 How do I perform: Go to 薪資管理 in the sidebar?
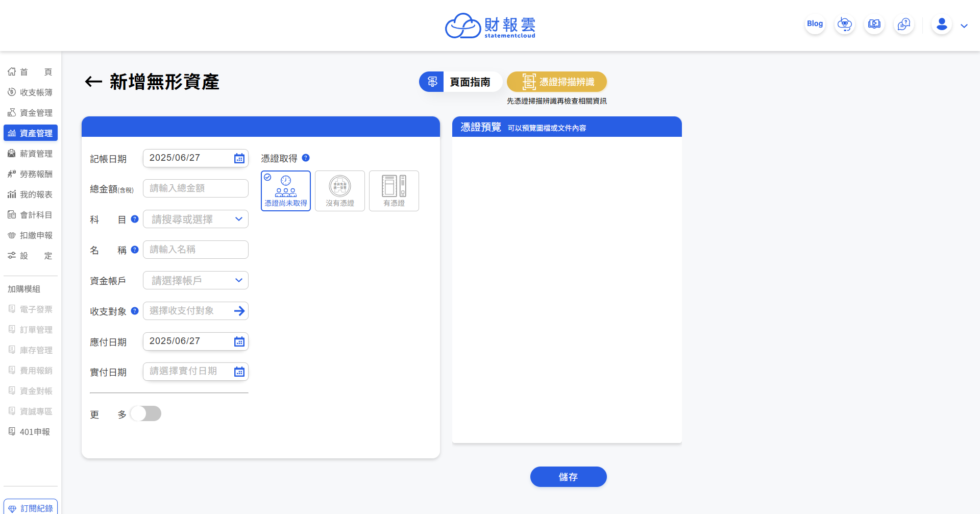point(31,154)
